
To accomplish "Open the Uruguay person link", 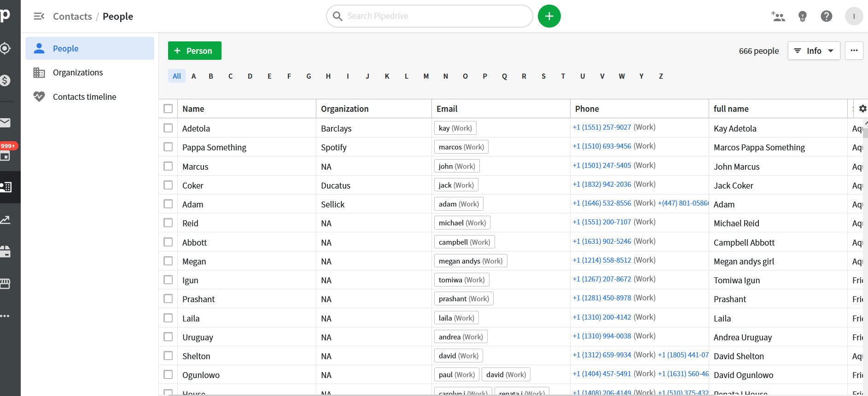I will [x=198, y=338].
